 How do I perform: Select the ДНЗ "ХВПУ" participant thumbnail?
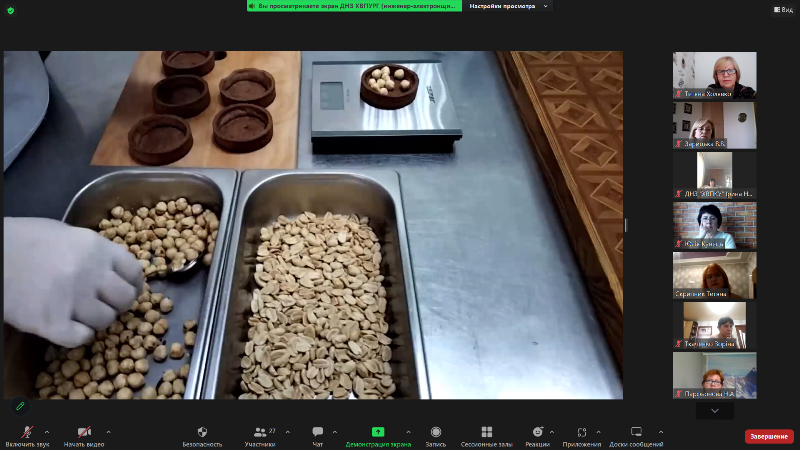(714, 175)
